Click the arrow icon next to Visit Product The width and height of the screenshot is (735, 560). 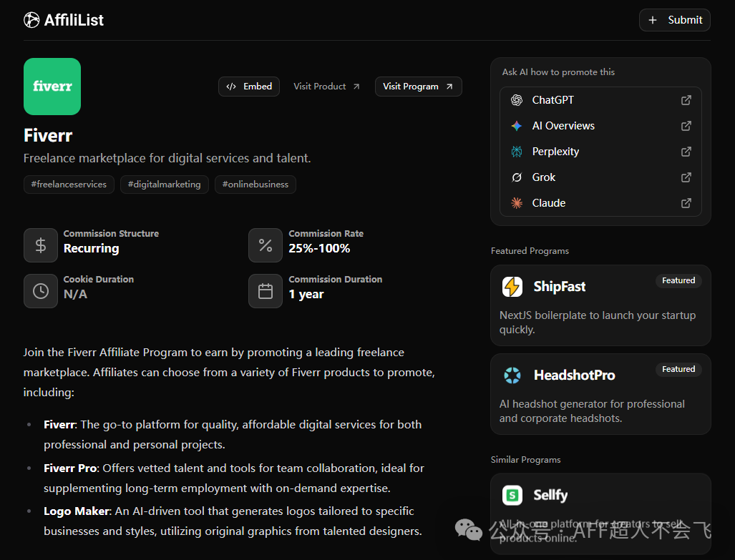click(356, 87)
